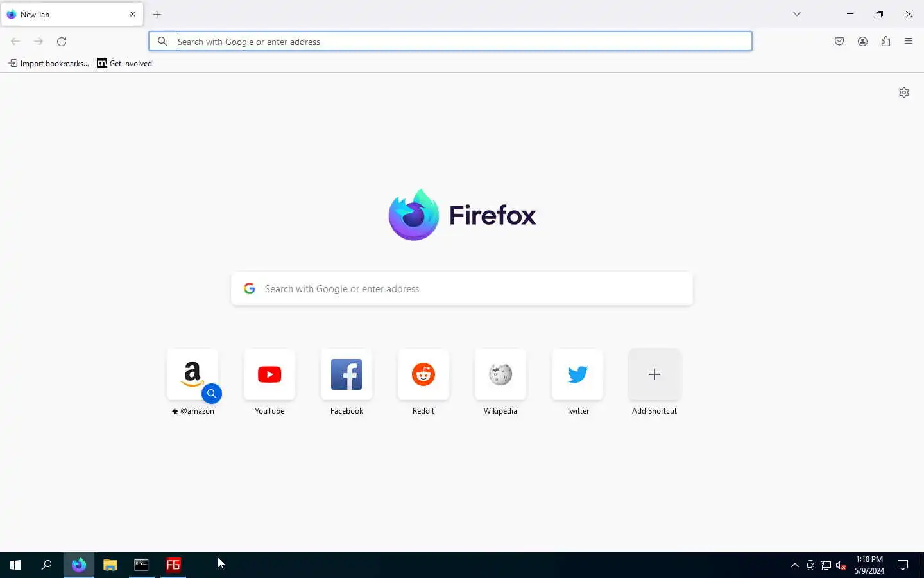Open the application hamburger menu
The image size is (924, 578).
pyautogui.click(x=909, y=42)
